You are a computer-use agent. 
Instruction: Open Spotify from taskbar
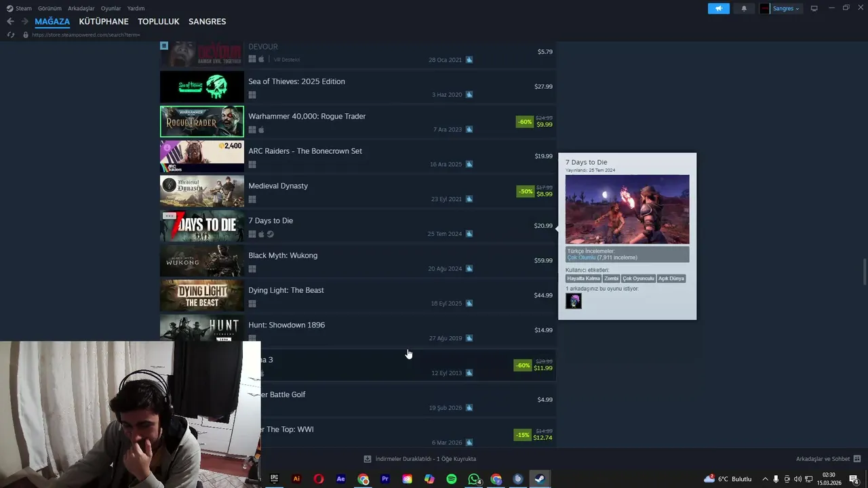[x=452, y=479]
